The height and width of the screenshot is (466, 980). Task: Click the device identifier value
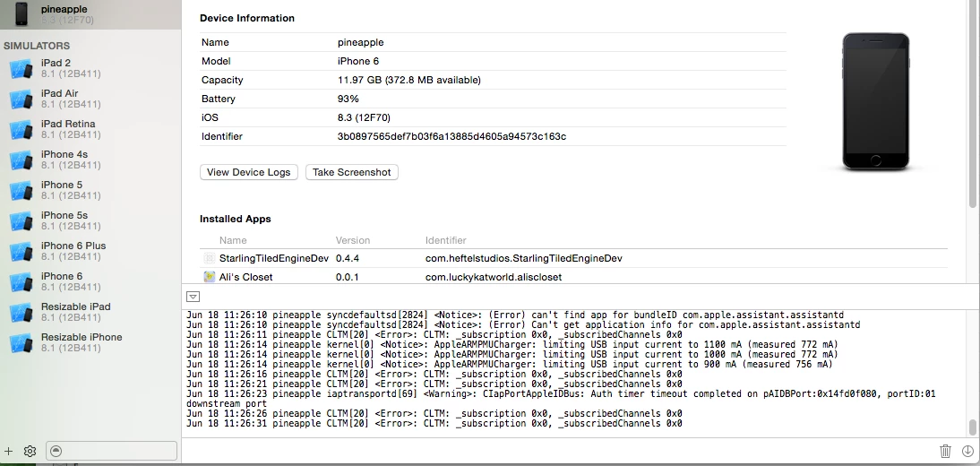point(451,136)
